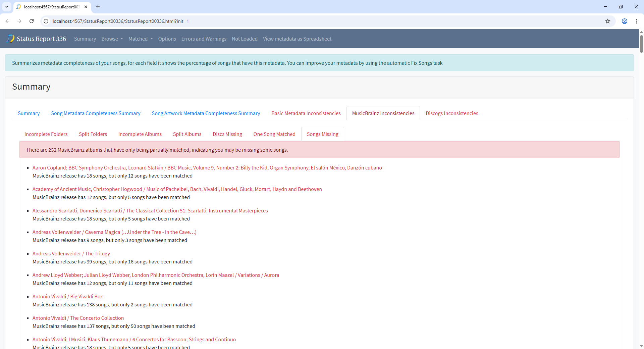Image resolution: width=644 pixels, height=349 pixels.
Task: Open Antonio Vivaldi Big Vivaldi Box link
Action: click(67, 297)
